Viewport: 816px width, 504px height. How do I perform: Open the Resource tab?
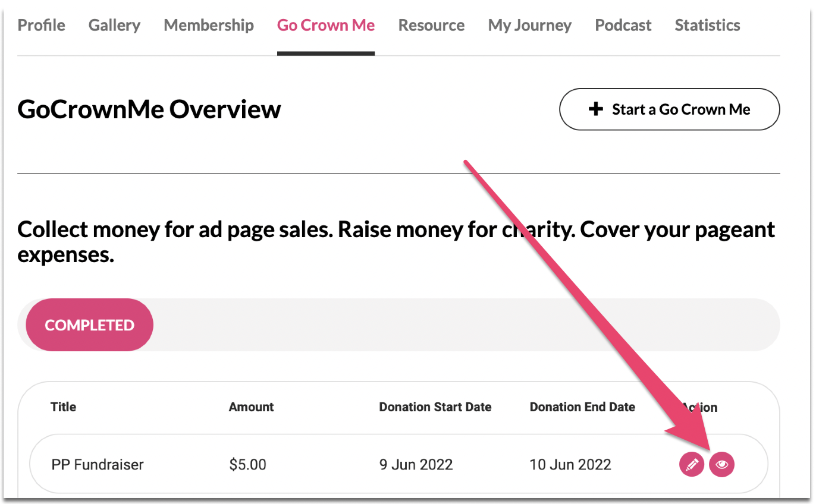[x=431, y=26]
